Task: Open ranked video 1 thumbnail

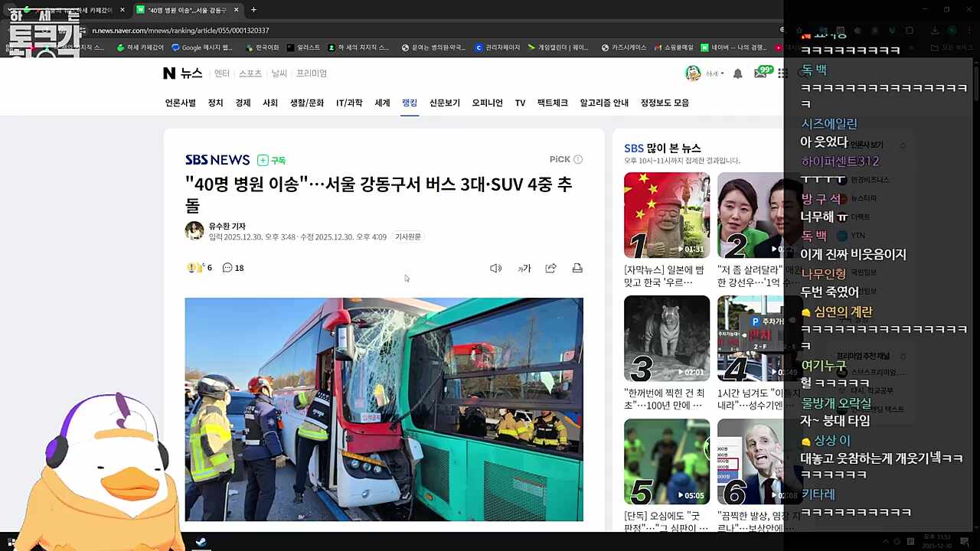Action: point(667,215)
